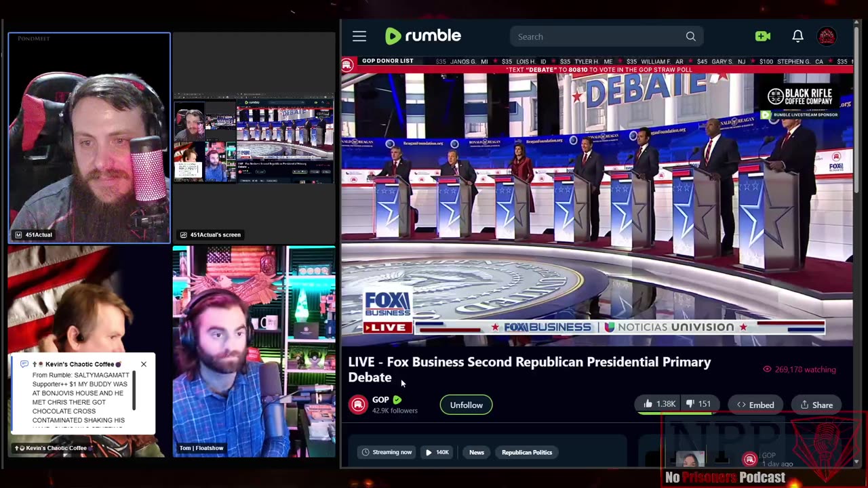Click the 451Actual's screen share tile

tap(253, 138)
